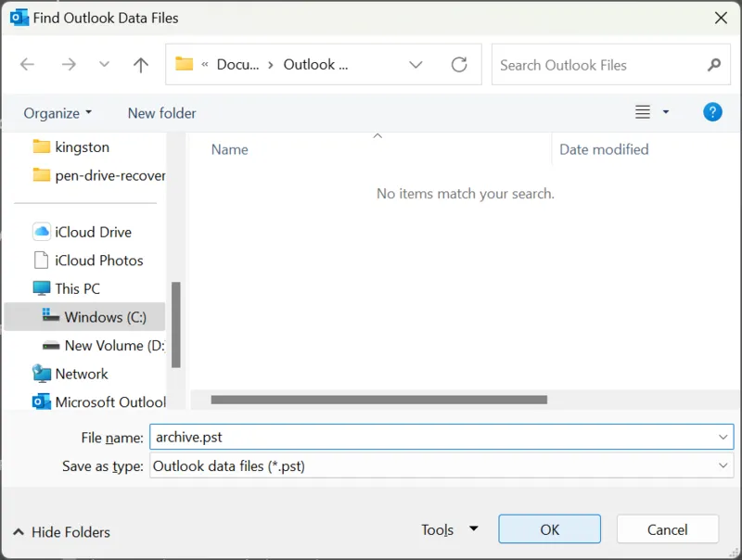Toggle sort order on the Name column
This screenshot has width=742, height=560.
click(x=228, y=149)
